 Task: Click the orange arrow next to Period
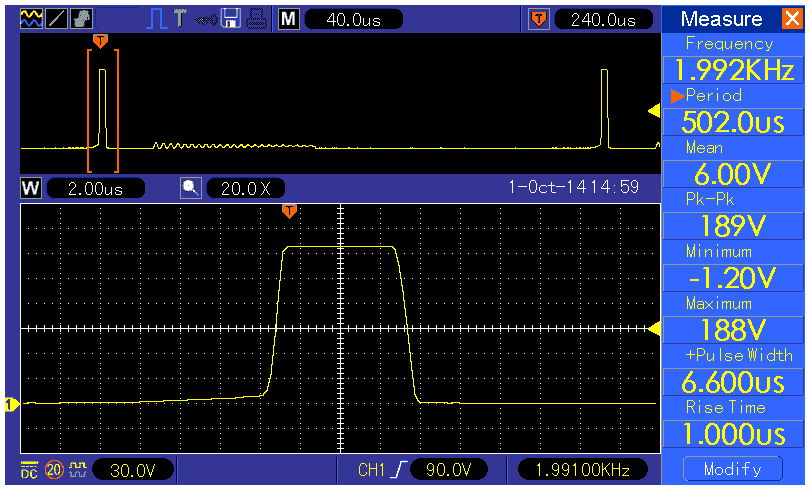click(x=677, y=96)
